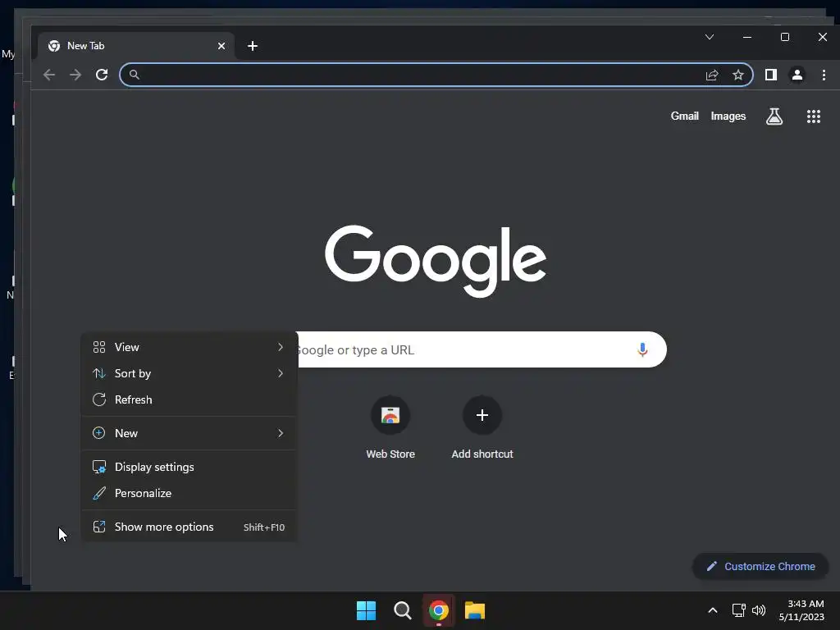This screenshot has height=630, width=840.
Task: Expand the View submenu
Action: pyautogui.click(x=189, y=347)
